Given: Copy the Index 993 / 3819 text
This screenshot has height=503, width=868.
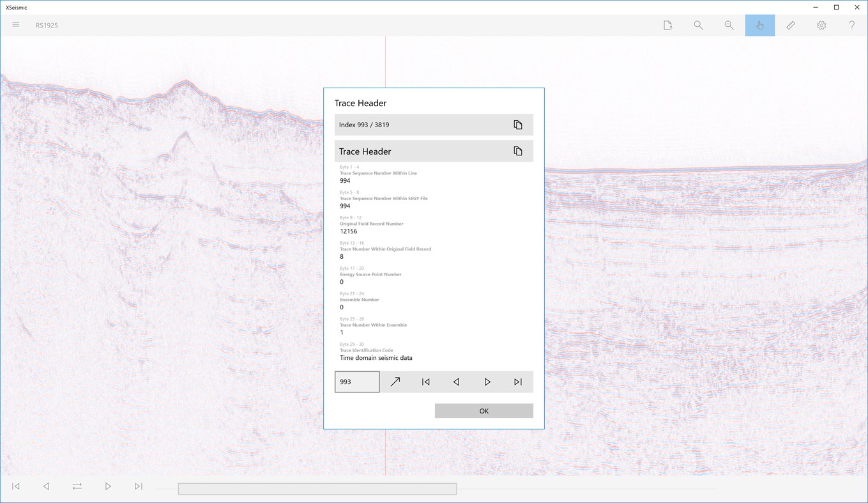Looking at the screenshot, I should pos(518,124).
